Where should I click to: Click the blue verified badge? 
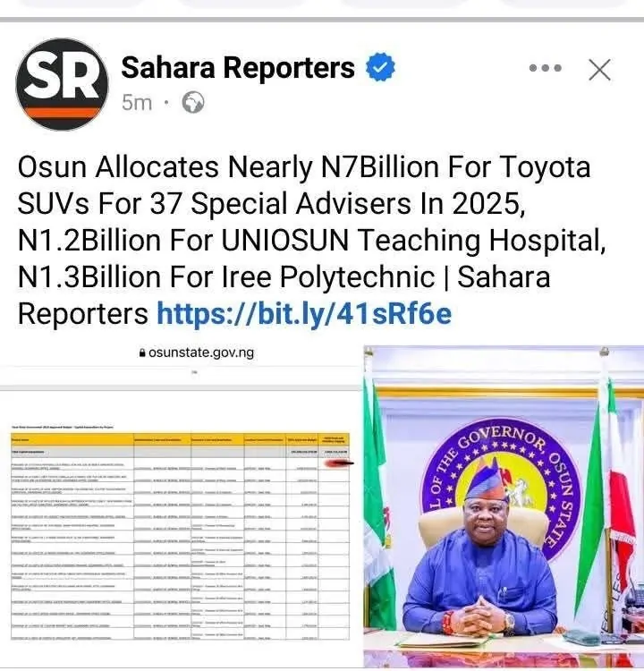click(x=383, y=67)
